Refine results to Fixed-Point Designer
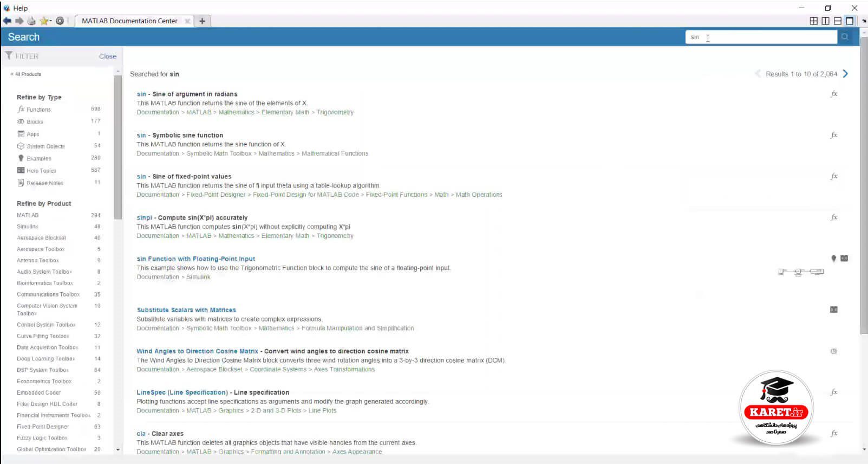Screen dimensions: 868x464 43,427
